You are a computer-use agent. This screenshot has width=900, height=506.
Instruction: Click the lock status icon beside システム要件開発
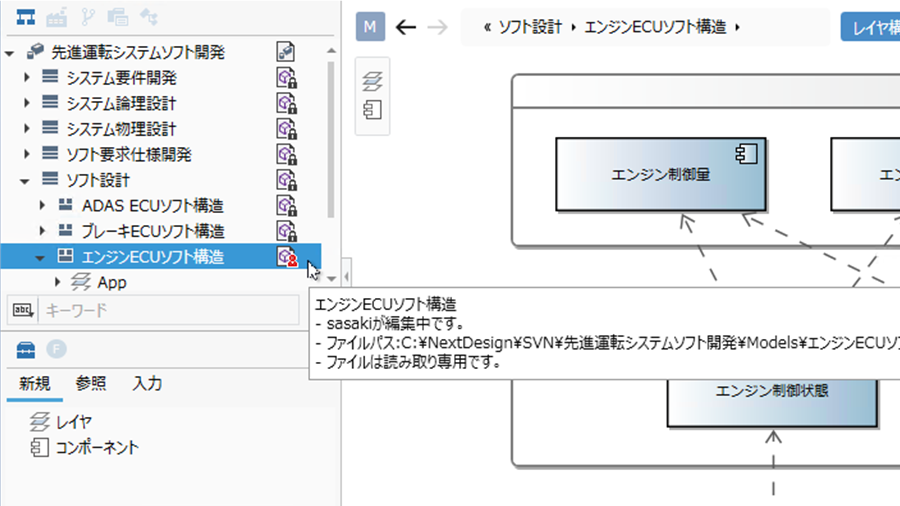[287, 78]
